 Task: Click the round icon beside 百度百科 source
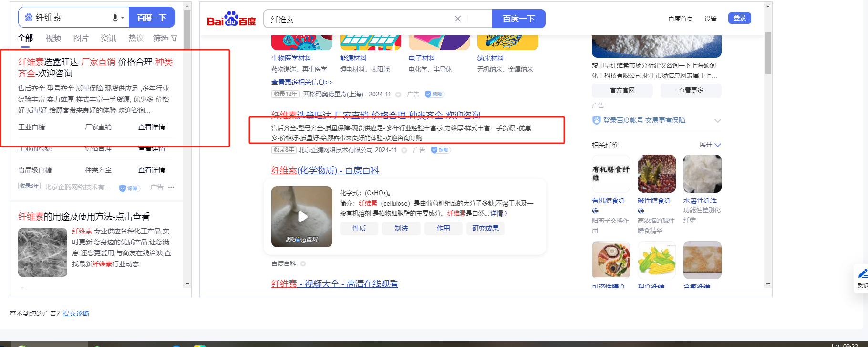point(303,263)
